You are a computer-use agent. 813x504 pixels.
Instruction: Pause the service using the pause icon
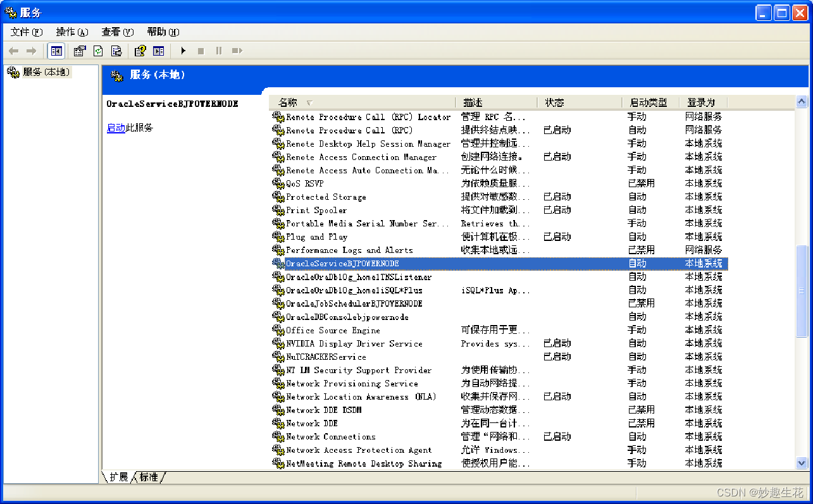[x=218, y=51]
